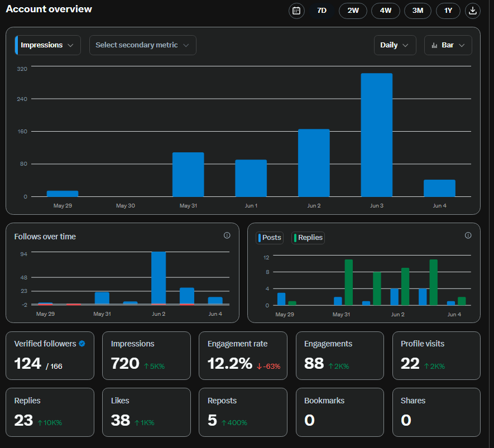This screenshot has height=448, width=494.
Task: Click the May 31 impressions bar
Action: pos(188,175)
